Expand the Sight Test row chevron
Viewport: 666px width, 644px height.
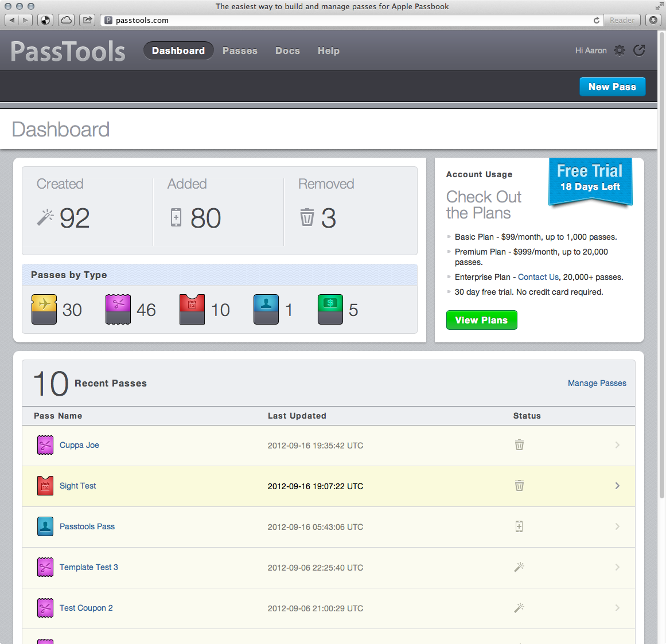[x=617, y=486]
